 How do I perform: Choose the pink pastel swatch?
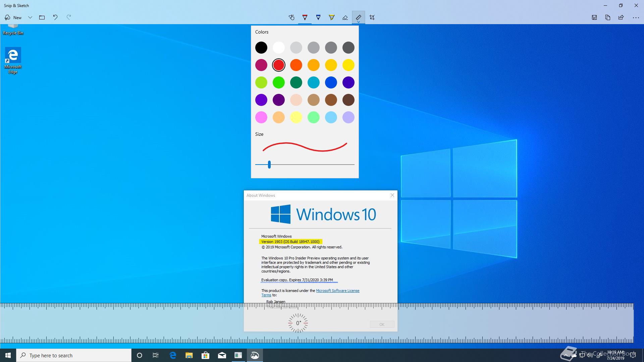tap(261, 117)
